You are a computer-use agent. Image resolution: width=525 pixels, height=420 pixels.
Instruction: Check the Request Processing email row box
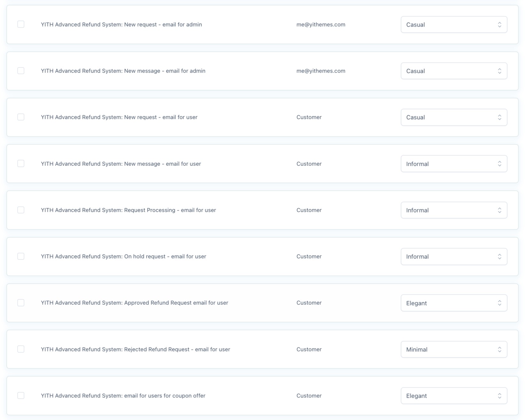tap(21, 210)
